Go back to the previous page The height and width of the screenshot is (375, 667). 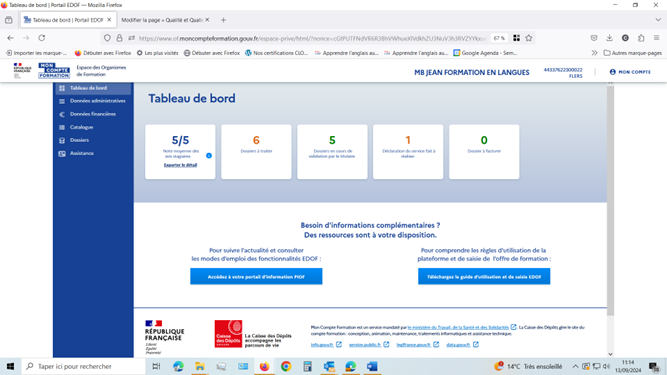point(11,38)
